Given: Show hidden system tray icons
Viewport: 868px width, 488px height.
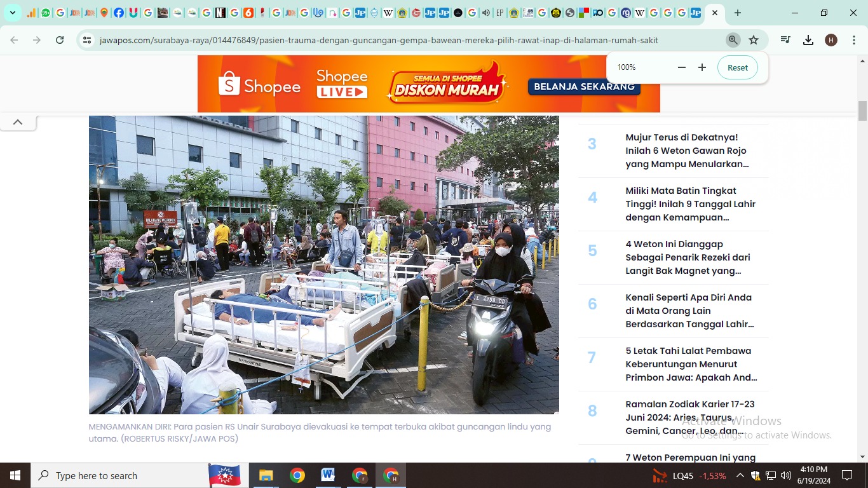Looking at the screenshot, I should point(740,475).
